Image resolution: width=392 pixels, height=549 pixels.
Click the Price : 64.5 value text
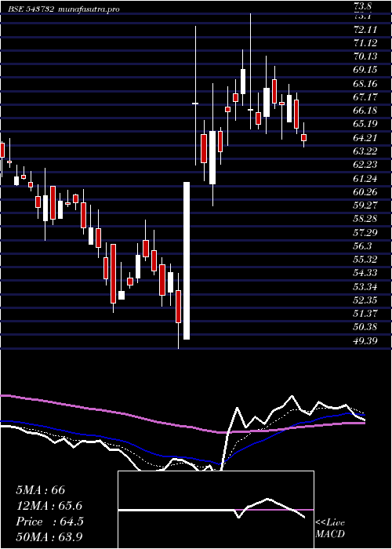pos(49,522)
